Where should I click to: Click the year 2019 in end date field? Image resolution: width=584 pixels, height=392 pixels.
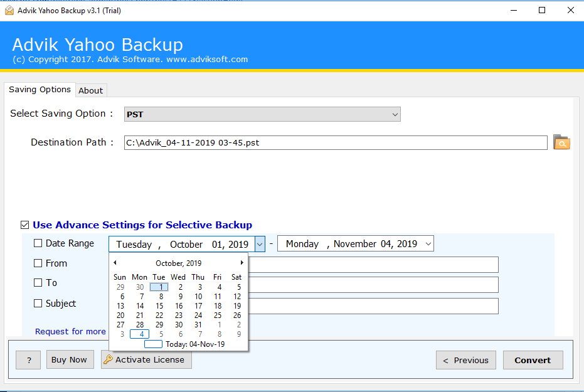tap(406, 244)
